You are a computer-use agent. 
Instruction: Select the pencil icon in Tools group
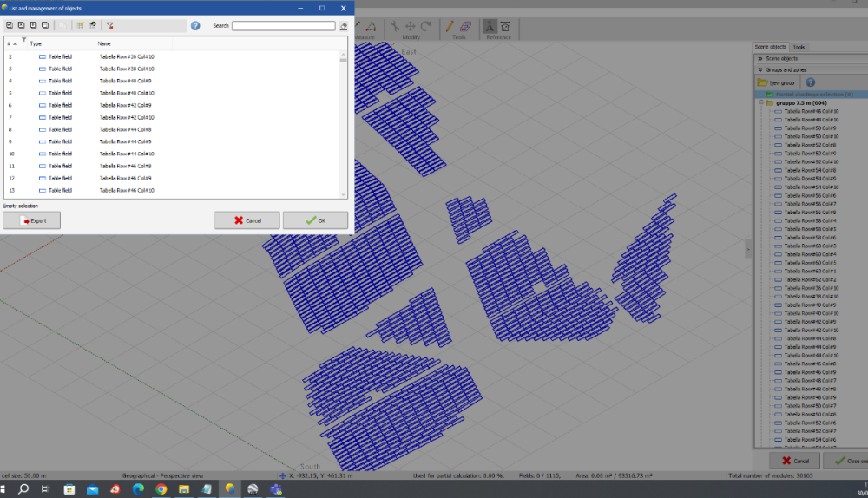coord(450,26)
